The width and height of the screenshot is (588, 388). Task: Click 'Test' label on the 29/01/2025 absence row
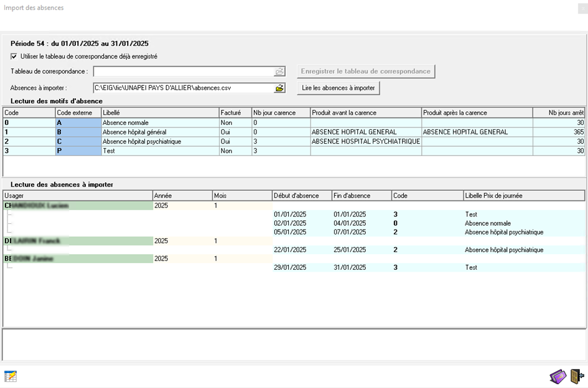pos(471,267)
